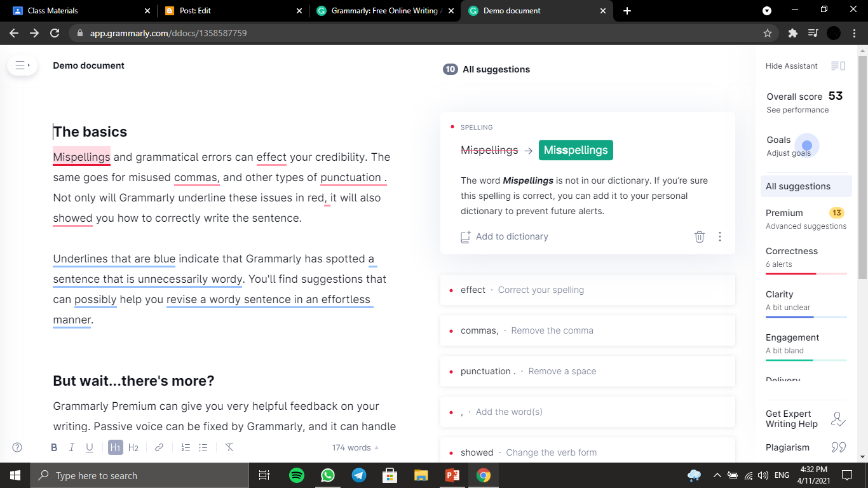Screen dimensions: 868x488
Task: Open the help question mark icon
Action: coord(17,447)
